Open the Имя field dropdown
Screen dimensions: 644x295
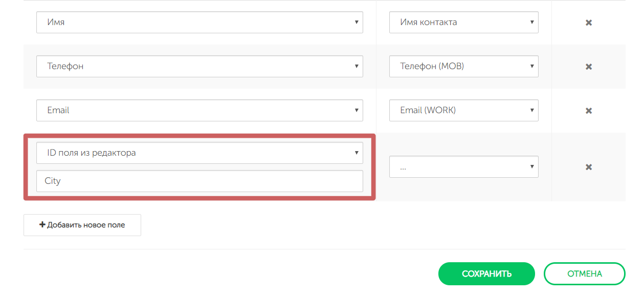coord(199,23)
